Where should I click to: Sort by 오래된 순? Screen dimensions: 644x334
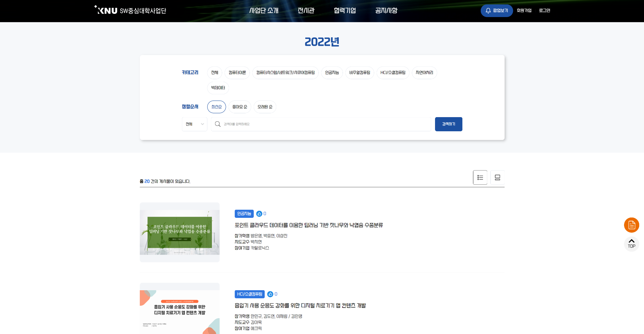[265, 107]
